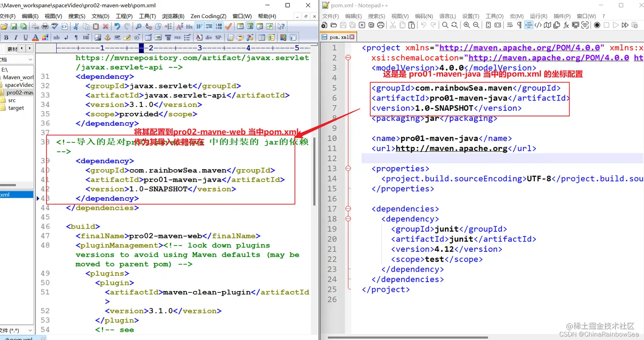
Task: Click the Find magnifier in Notepad++ toolbar
Action: click(445, 25)
